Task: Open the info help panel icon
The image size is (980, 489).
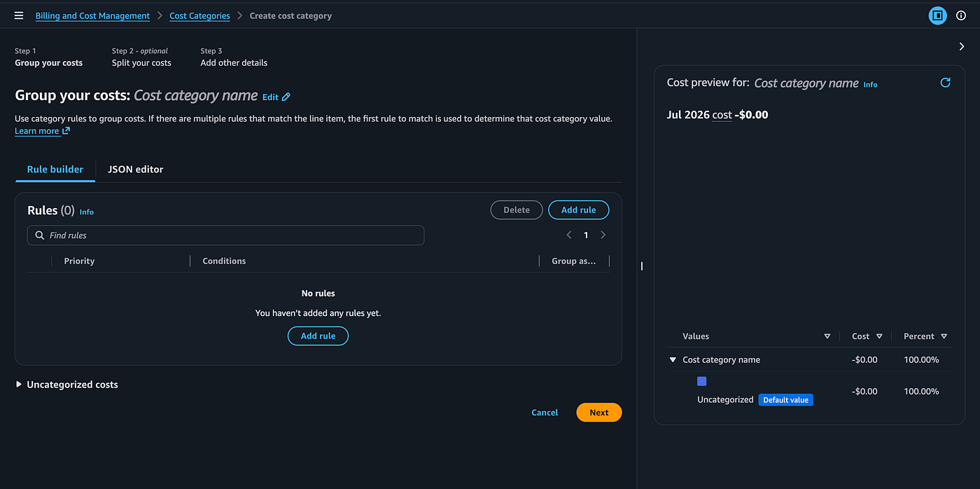Action: (x=961, y=15)
